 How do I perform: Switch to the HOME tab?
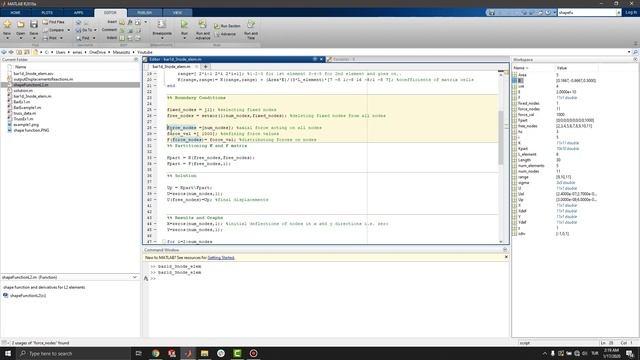click(x=15, y=13)
